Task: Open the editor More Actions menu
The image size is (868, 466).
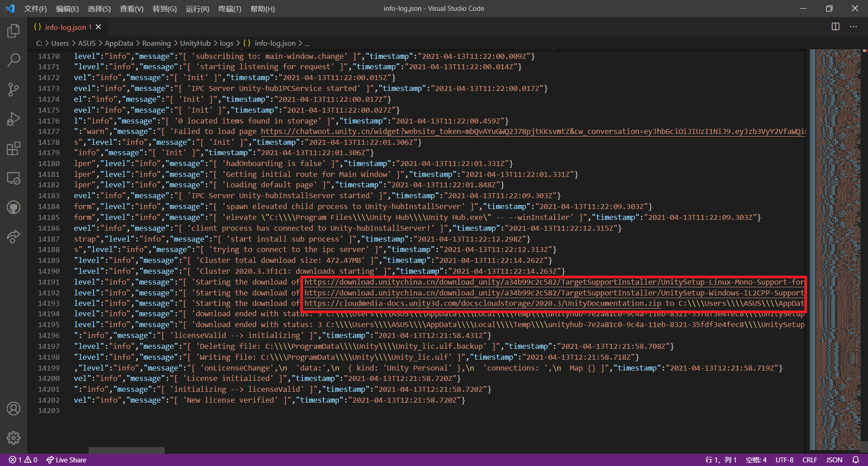Action: (x=853, y=27)
